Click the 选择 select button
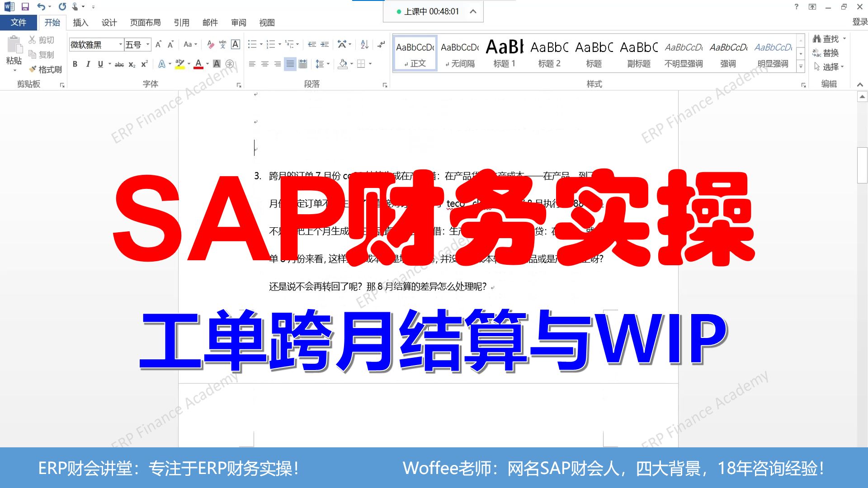The image size is (868, 488). click(828, 67)
